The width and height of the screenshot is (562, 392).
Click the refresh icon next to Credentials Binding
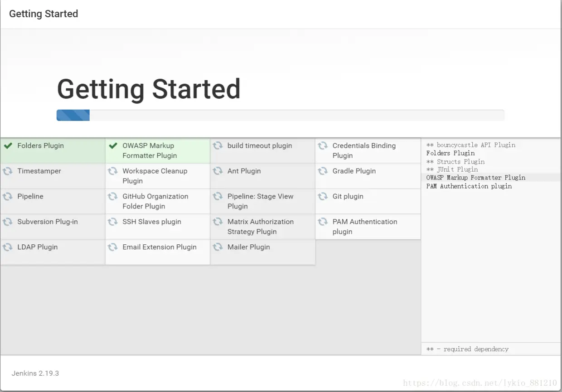tap(323, 145)
